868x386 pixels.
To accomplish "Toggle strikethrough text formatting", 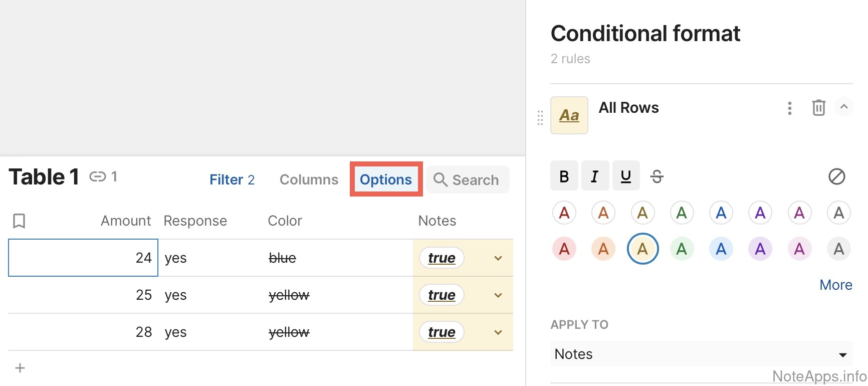I will (657, 176).
